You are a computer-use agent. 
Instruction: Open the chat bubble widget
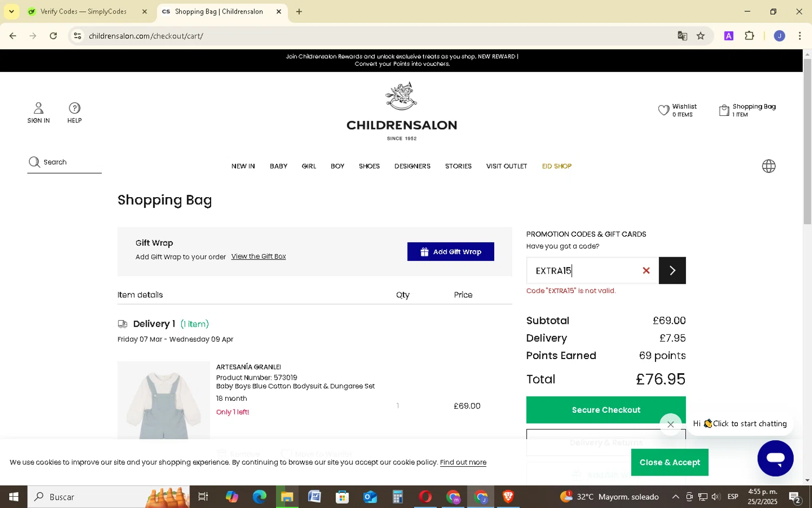pyautogui.click(x=775, y=458)
